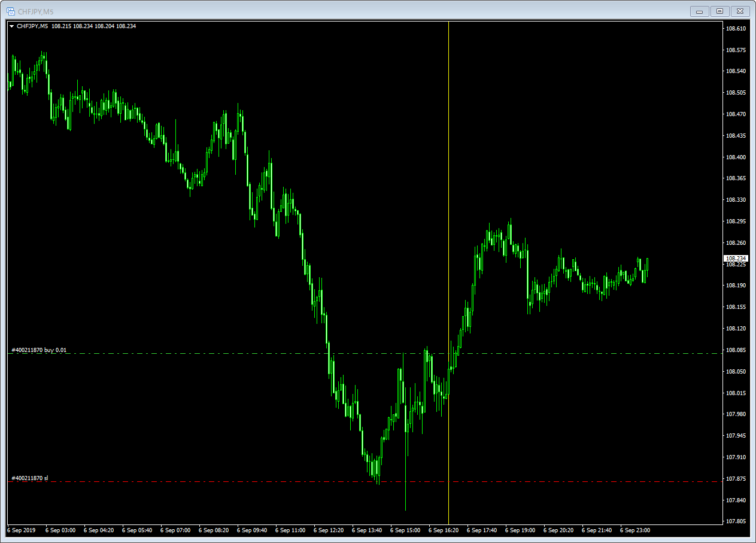Click price scale value 108.400
This screenshot has width=756, height=543.
[736, 157]
